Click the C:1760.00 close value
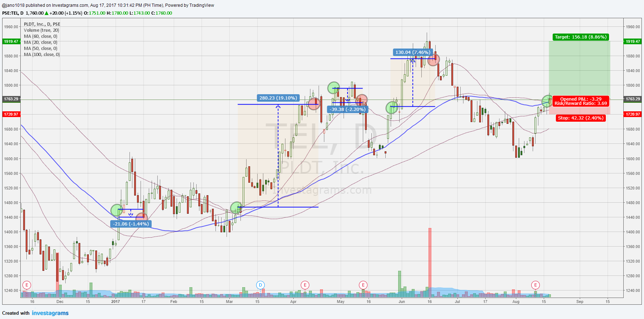Image resolution: width=644 pixels, height=319 pixels. [162, 13]
